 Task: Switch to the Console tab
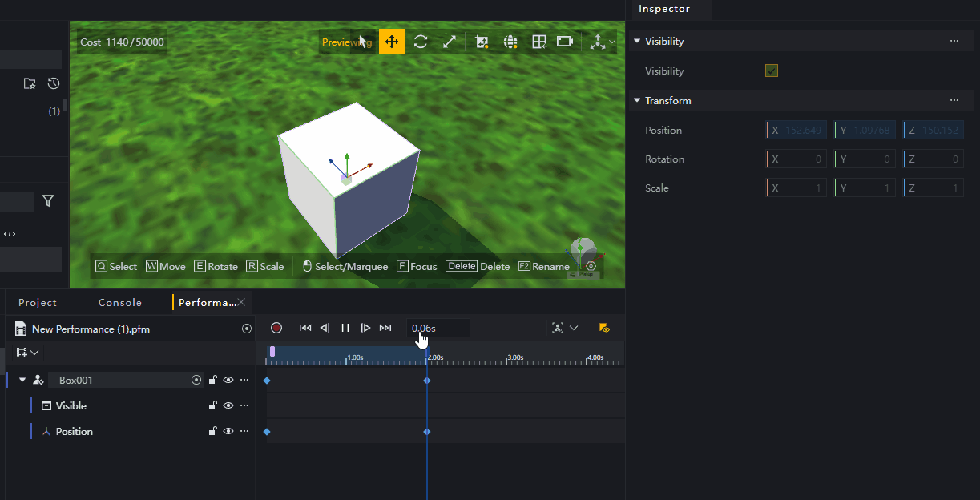click(119, 302)
